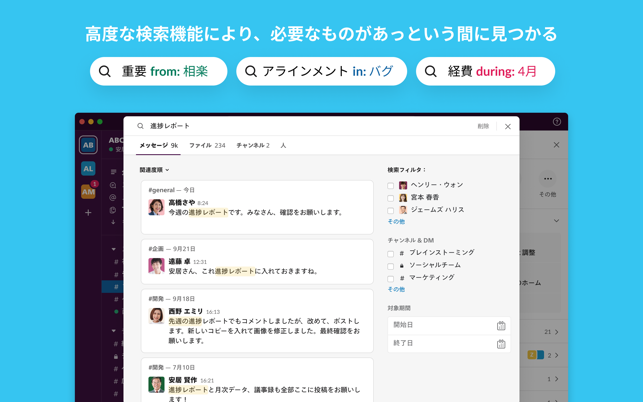
Task: Close the search dialog with X
Action: pyautogui.click(x=508, y=127)
